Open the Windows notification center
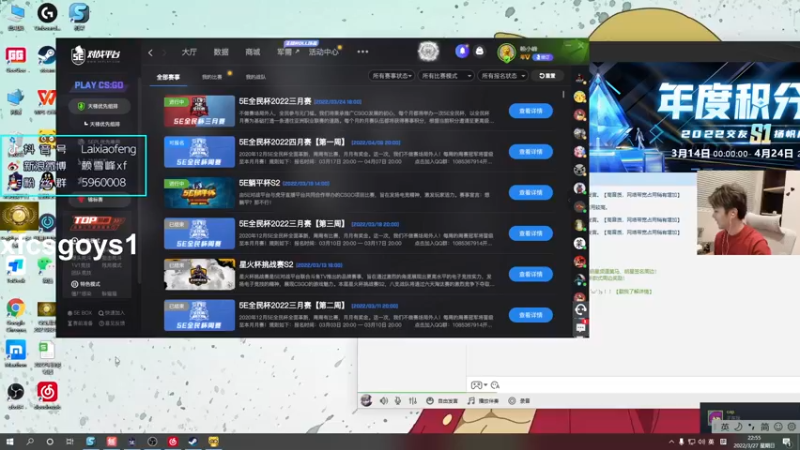 coord(787,442)
